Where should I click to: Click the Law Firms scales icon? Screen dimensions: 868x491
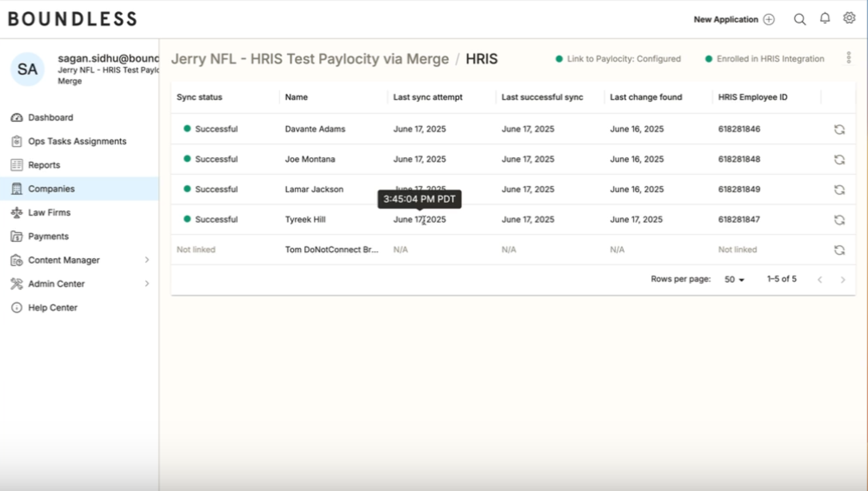click(17, 212)
